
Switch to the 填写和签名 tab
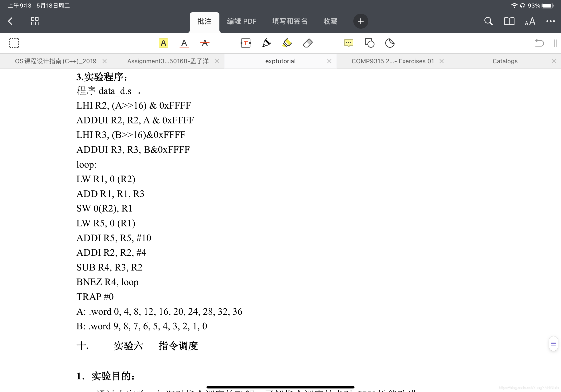click(290, 22)
